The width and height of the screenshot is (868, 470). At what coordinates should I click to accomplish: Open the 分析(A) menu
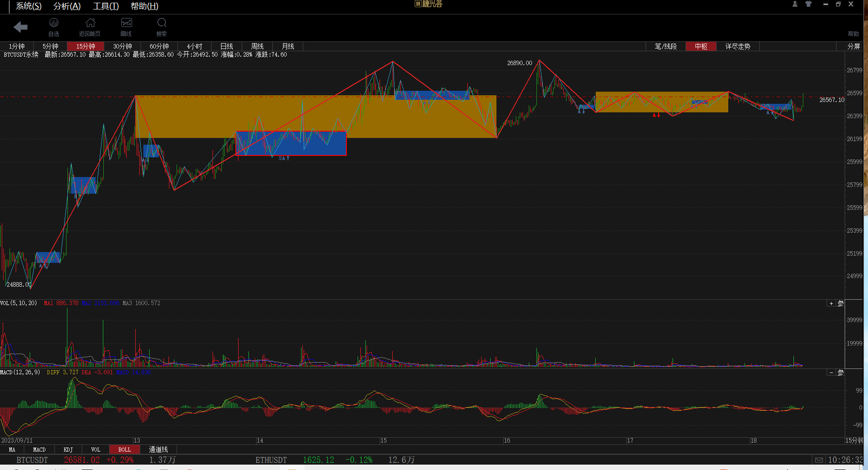click(67, 6)
